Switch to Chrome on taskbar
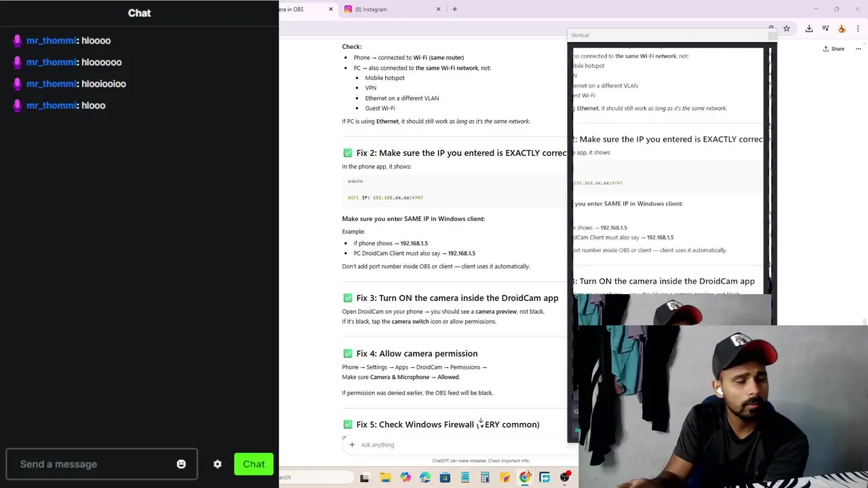The width and height of the screenshot is (868, 488). click(x=525, y=478)
